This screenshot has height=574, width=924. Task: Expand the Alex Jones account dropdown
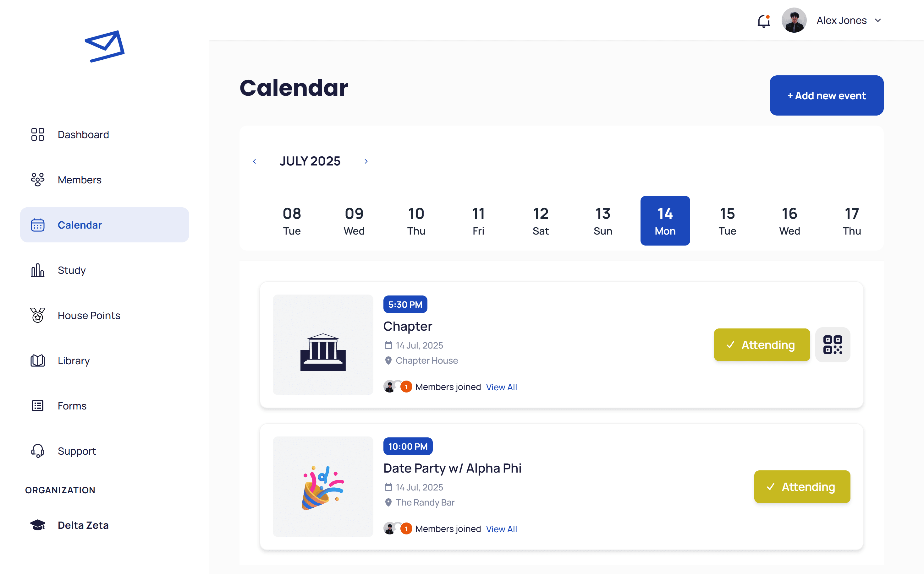coord(878,20)
